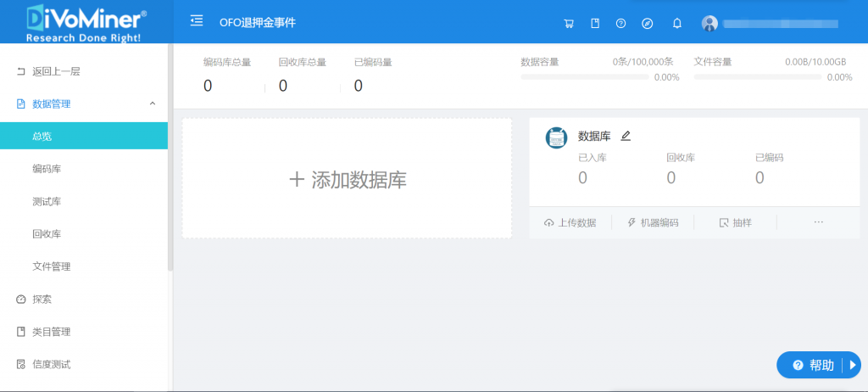Click the arrow on the 帮助 button
This screenshot has width=868, height=392.
[x=853, y=365]
